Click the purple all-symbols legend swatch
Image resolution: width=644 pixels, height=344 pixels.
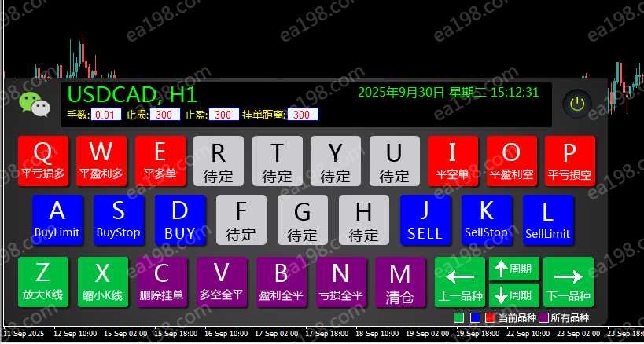tap(543, 318)
